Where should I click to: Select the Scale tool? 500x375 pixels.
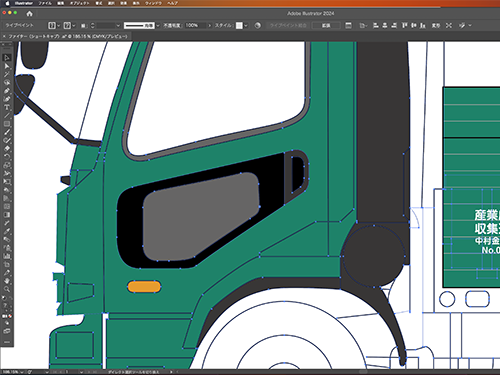coord(7,165)
